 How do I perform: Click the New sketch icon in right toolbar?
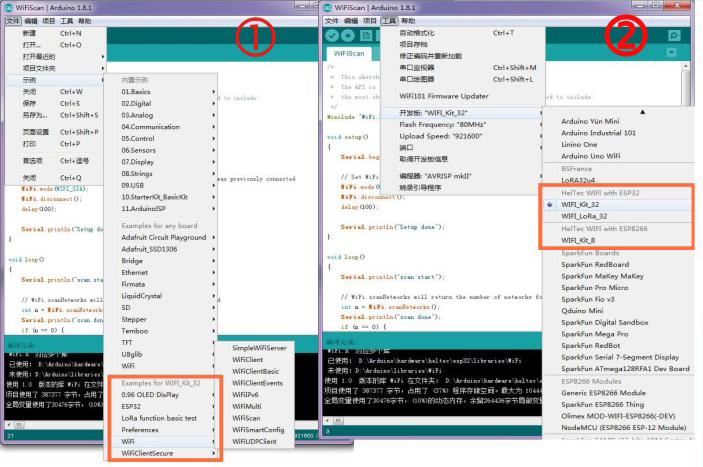click(368, 35)
